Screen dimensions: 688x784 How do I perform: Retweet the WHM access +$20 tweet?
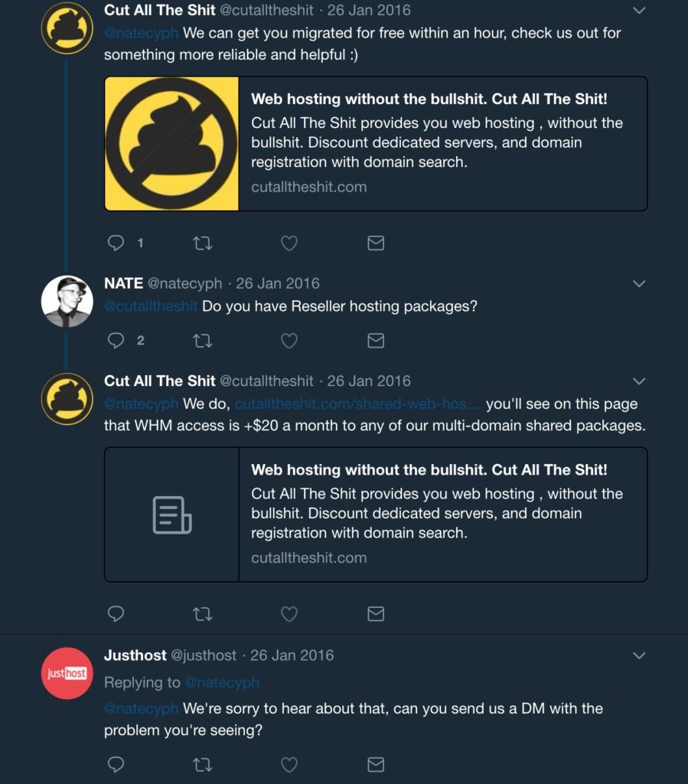tap(202, 614)
